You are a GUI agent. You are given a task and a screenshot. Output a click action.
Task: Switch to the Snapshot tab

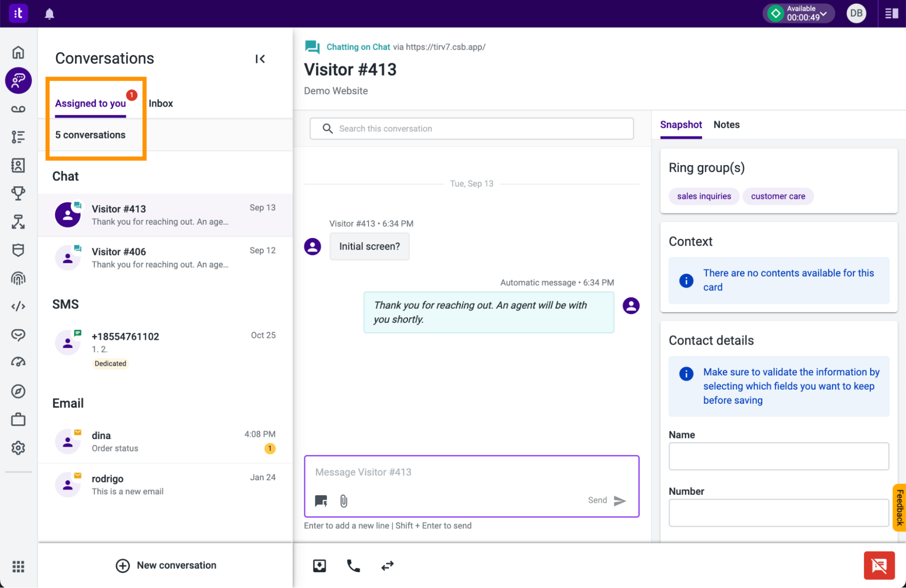[x=681, y=125]
